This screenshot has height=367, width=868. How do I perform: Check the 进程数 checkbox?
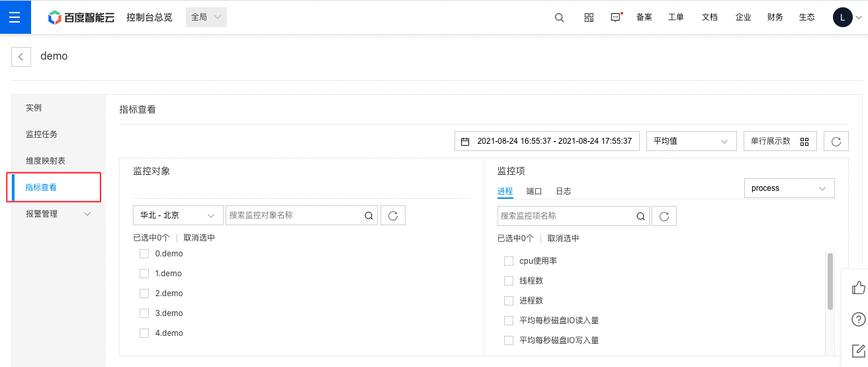509,301
